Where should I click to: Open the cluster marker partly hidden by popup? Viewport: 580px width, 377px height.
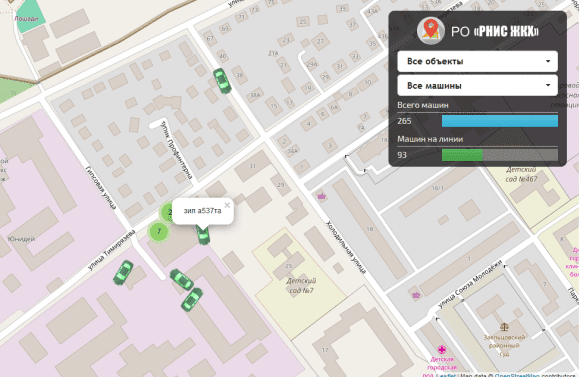click(x=166, y=212)
